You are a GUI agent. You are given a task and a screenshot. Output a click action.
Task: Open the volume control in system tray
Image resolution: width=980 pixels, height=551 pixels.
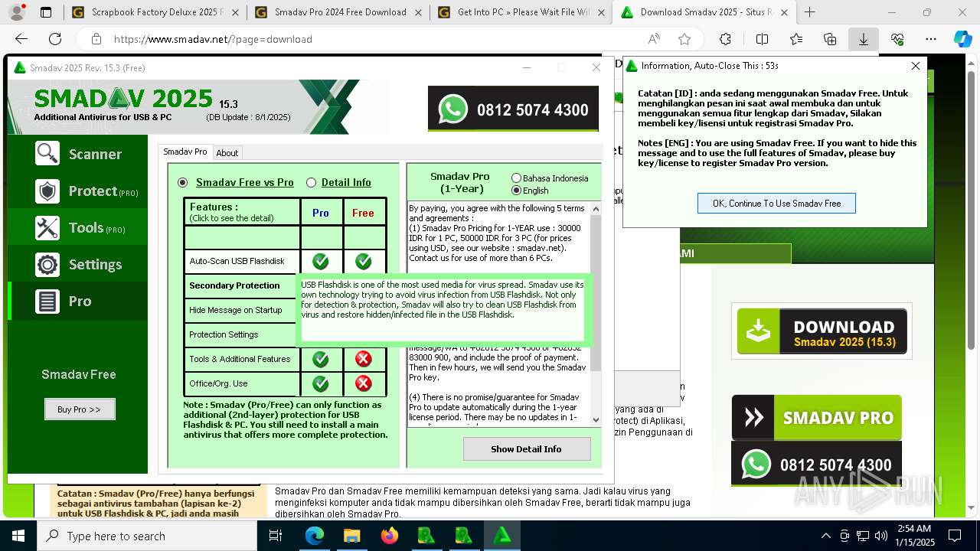[881, 536]
